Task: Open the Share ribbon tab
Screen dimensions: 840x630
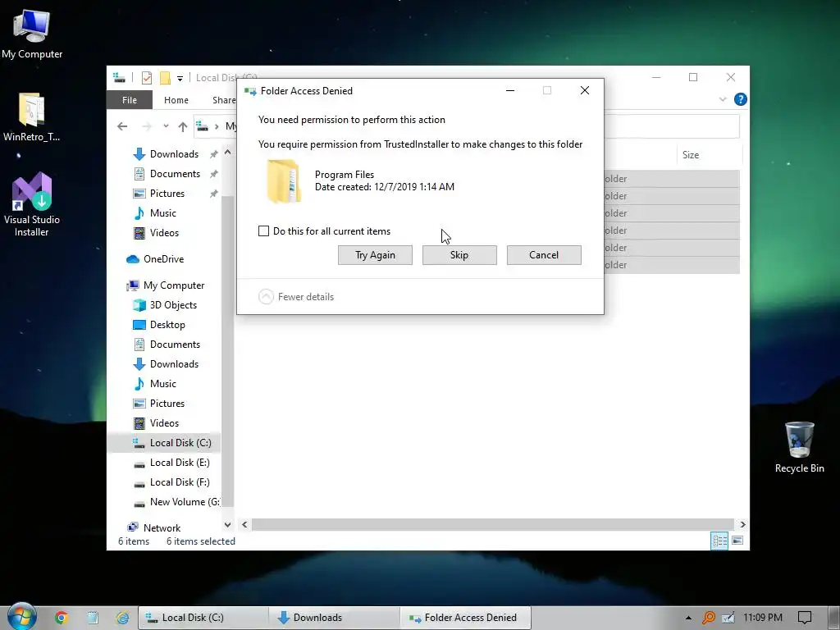Action: point(224,100)
